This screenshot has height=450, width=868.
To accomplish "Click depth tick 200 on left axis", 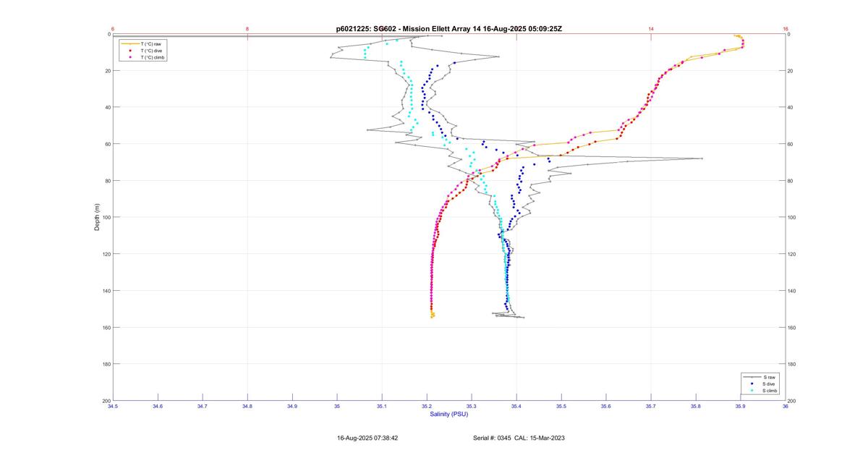I will (105, 401).
